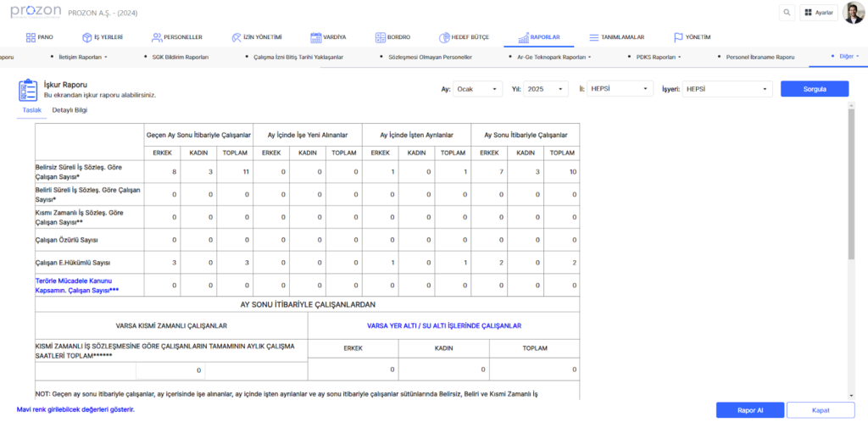Click the Sorgula button
The width and height of the screenshot is (868, 428).
coord(814,89)
